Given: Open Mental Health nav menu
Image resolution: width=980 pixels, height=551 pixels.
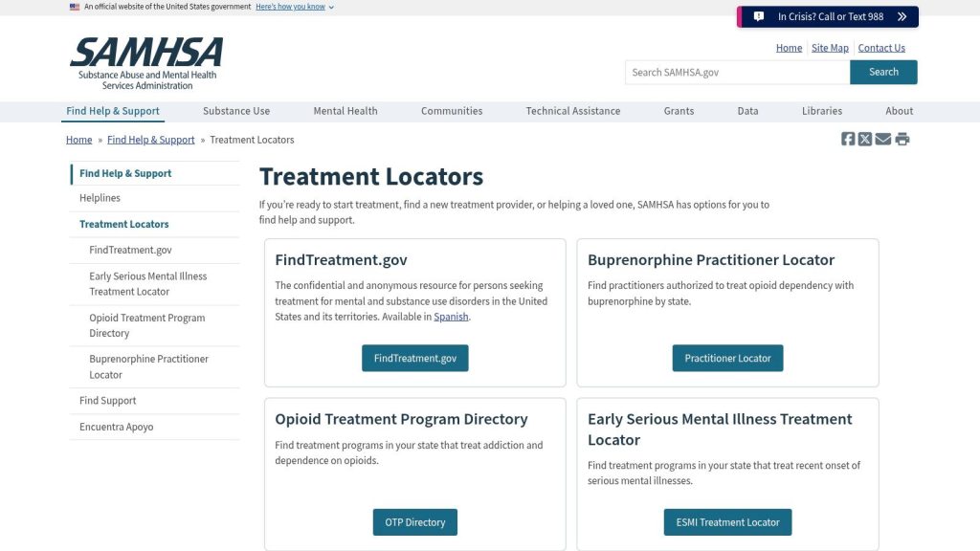Looking at the screenshot, I should [x=345, y=111].
